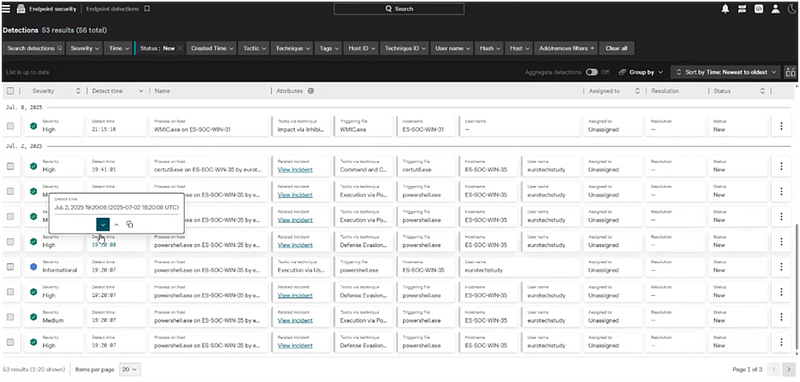800x382 pixels.
Task: Open the Created Time filter dropdown
Action: coord(212,48)
